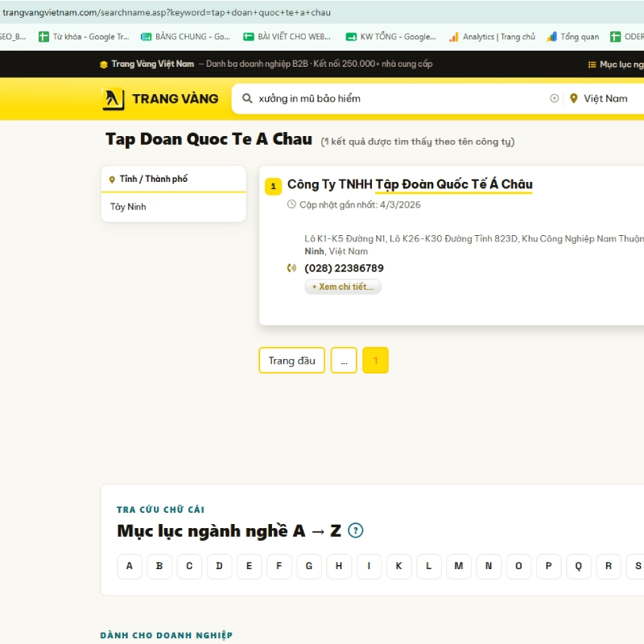Click the yellow number 1 badge on the result

(x=274, y=187)
